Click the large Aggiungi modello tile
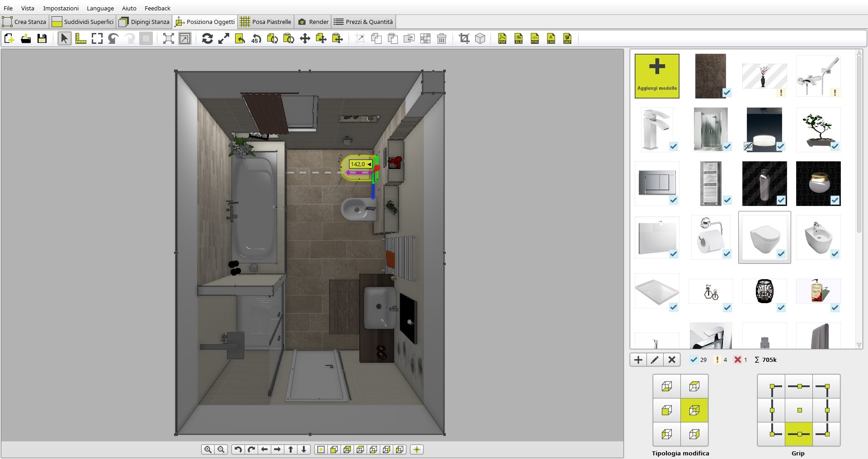Screen dimensions: 868x459 pyautogui.click(x=657, y=76)
